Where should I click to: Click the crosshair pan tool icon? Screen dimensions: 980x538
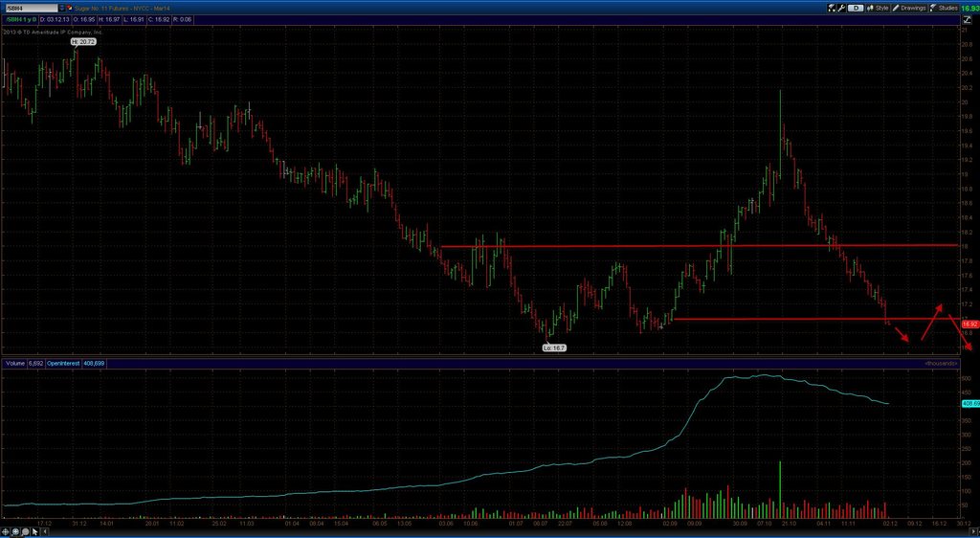pos(6,531)
